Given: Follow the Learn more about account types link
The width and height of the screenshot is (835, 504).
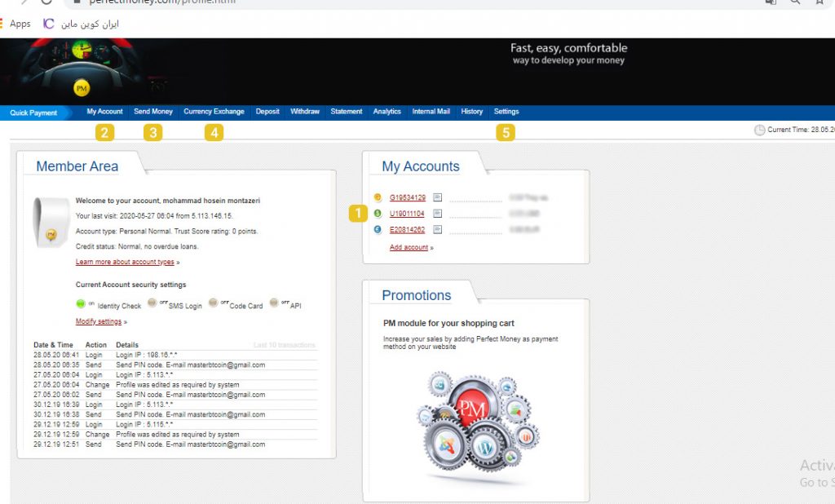Looking at the screenshot, I should (x=125, y=262).
